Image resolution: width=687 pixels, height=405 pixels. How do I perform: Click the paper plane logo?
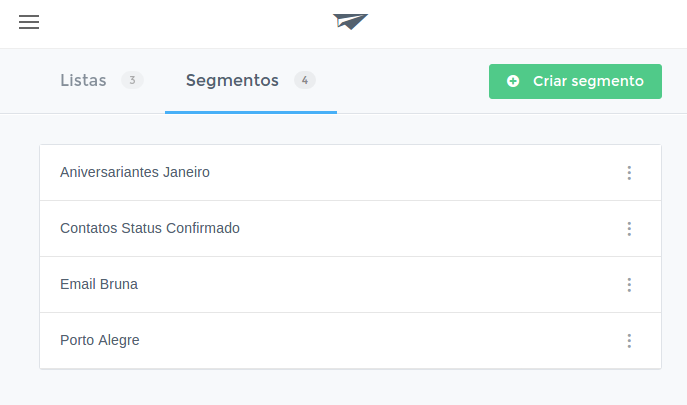(x=350, y=21)
